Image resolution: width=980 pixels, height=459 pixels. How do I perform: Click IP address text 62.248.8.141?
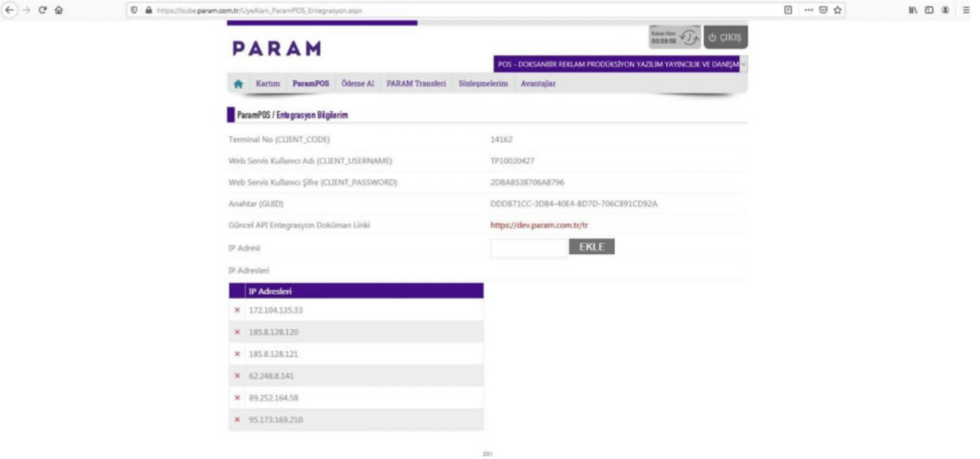pos(271,376)
